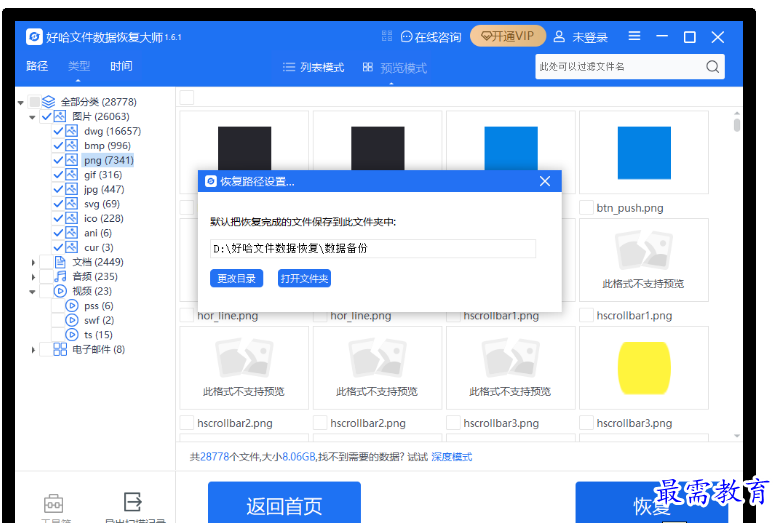Click the grid icon beside online consultation
Image resolution: width=778 pixels, height=523 pixels.
coord(387,36)
